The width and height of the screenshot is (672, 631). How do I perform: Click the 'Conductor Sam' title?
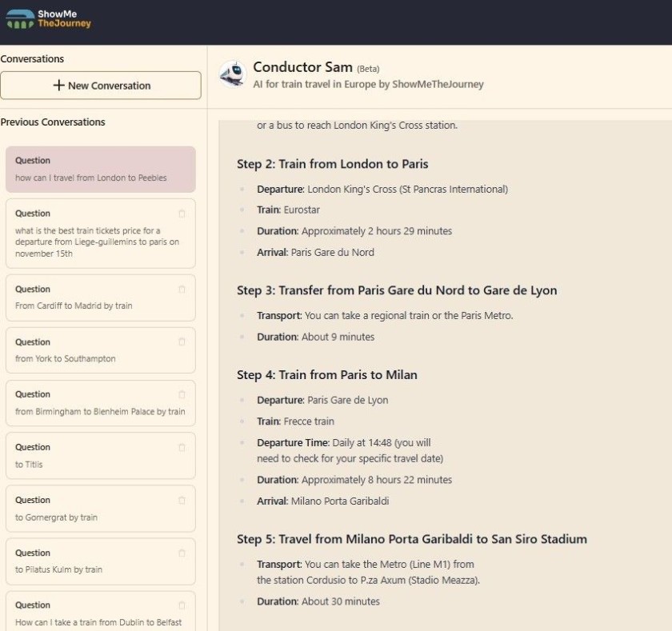pos(302,67)
